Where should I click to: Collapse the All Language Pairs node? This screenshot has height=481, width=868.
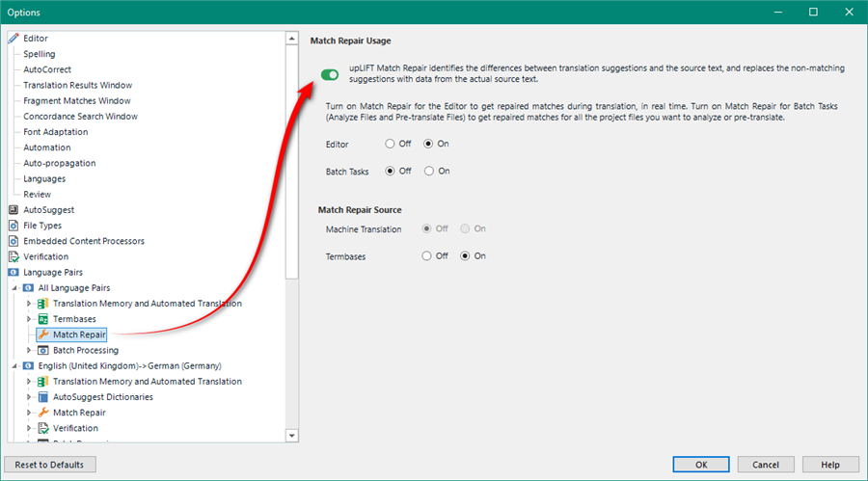pyautogui.click(x=14, y=288)
